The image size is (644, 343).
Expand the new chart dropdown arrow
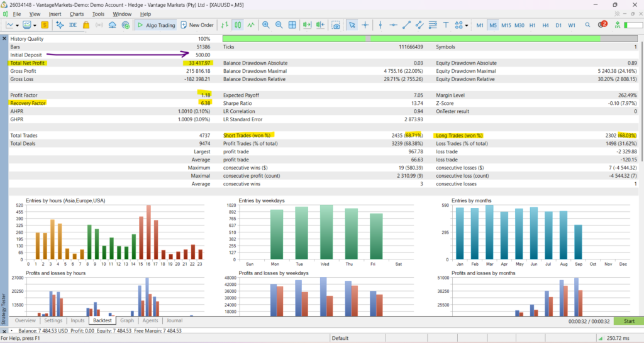[17, 25]
